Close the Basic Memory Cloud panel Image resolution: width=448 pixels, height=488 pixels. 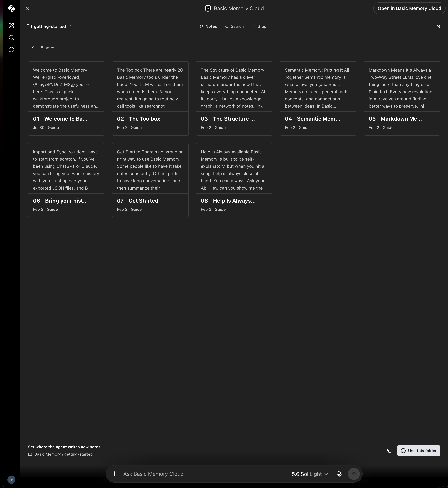click(27, 8)
